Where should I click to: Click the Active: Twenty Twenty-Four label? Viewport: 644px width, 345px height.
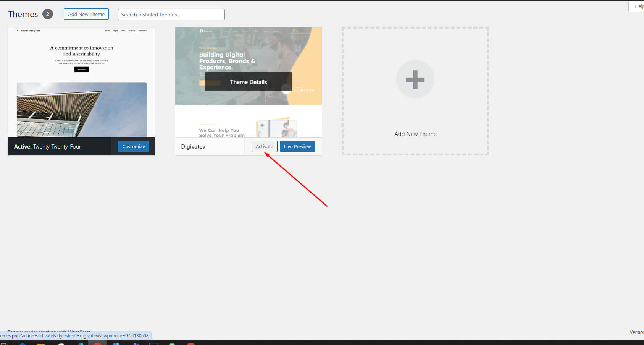coord(48,147)
